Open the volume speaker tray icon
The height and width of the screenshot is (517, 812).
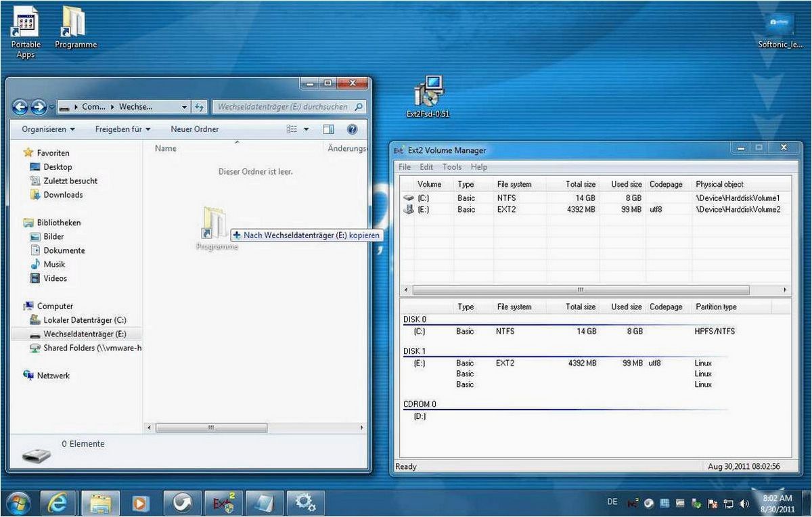click(x=745, y=503)
